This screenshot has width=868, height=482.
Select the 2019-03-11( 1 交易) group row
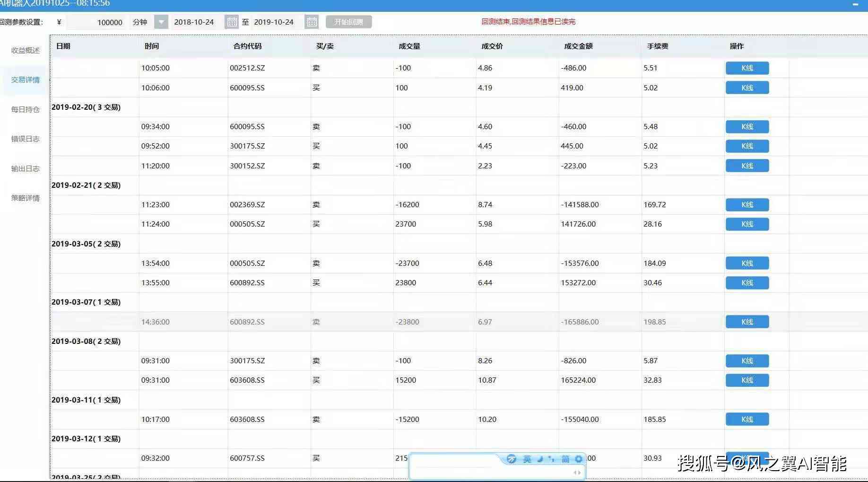[459, 400]
